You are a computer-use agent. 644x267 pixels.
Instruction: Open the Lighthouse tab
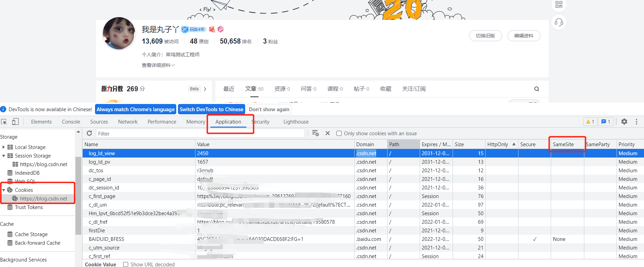click(296, 122)
